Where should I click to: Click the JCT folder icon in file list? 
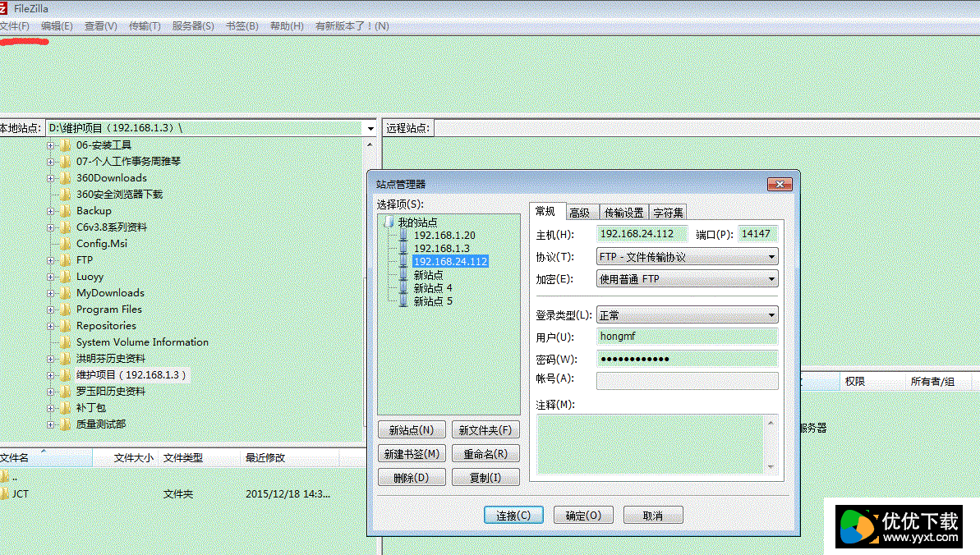point(5,493)
